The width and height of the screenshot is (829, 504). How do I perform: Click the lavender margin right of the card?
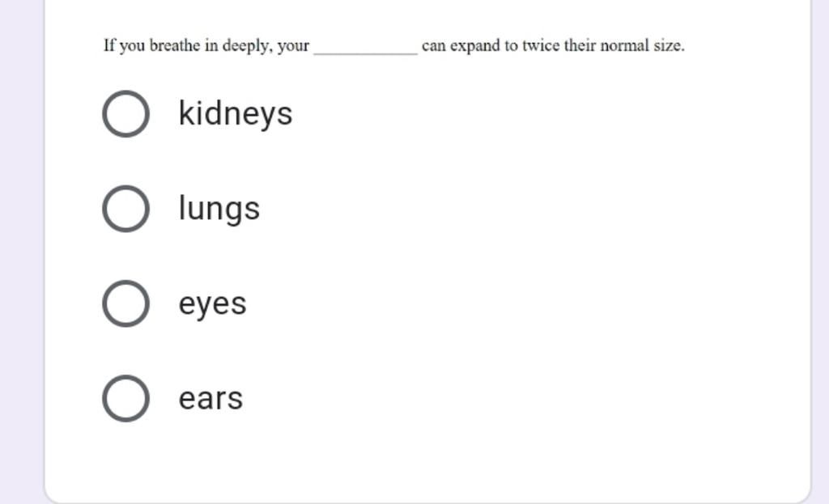821,252
